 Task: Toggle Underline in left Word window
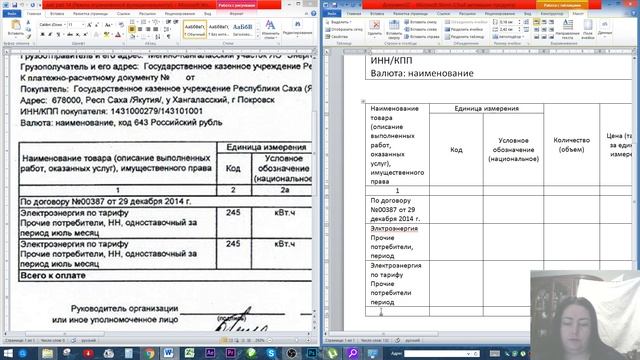pyautogui.click(x=58, y=35)
